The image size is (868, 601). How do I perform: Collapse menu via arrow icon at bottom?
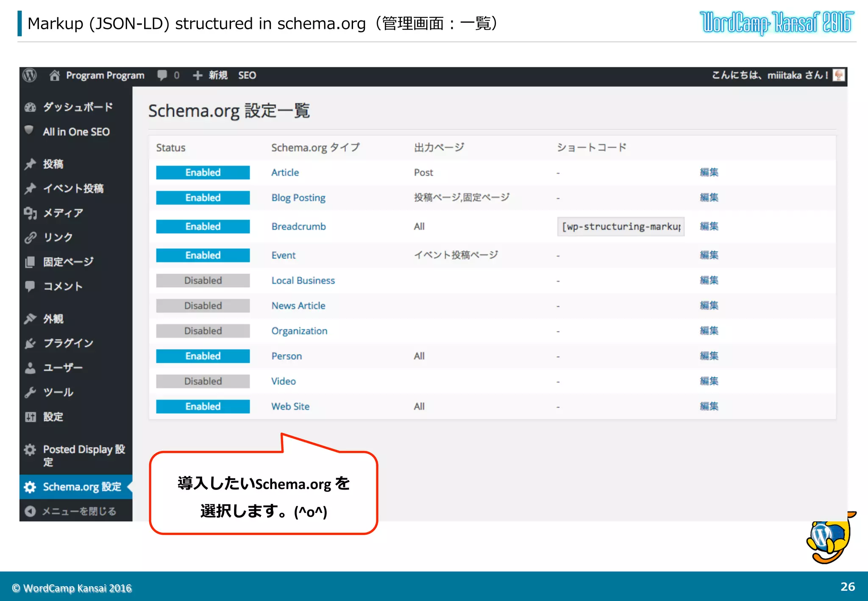(30, 511)
